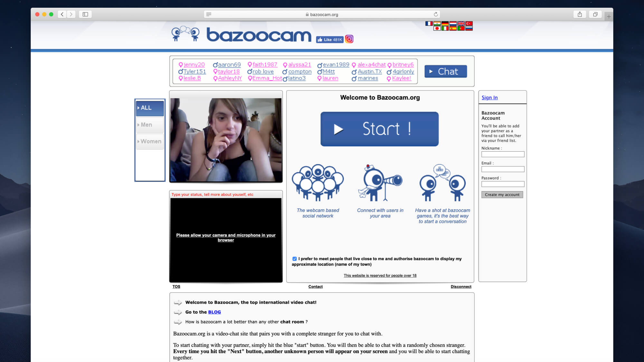Click the English flag language icon

coord(461,24)
